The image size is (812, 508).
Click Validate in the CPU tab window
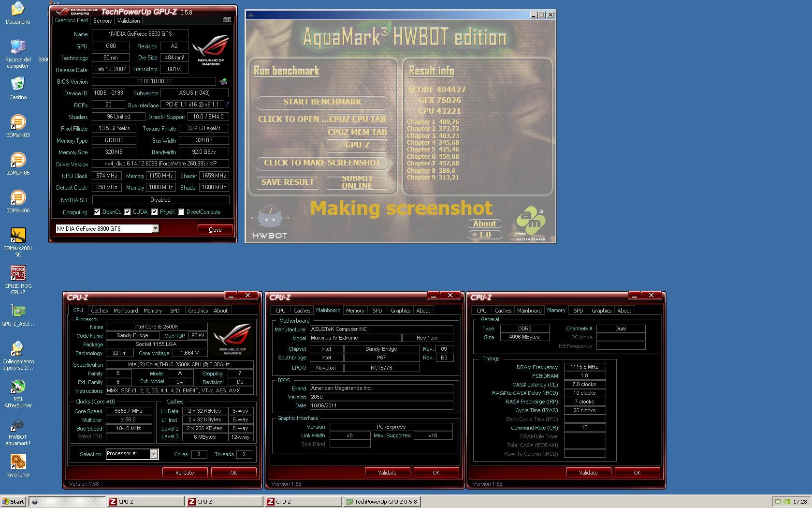(185, 473)
